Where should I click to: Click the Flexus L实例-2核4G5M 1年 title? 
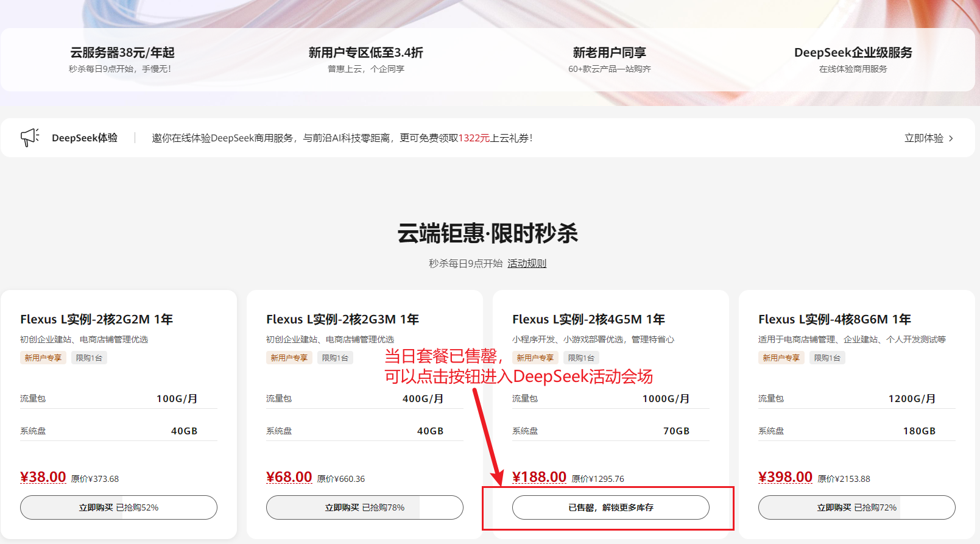click(589, 319)
